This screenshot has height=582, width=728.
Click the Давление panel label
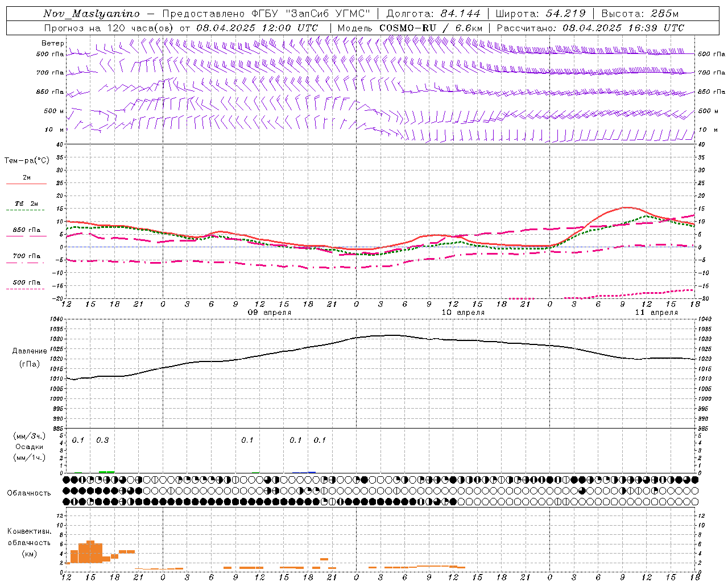pyautogui.click(x=30, y=351)
